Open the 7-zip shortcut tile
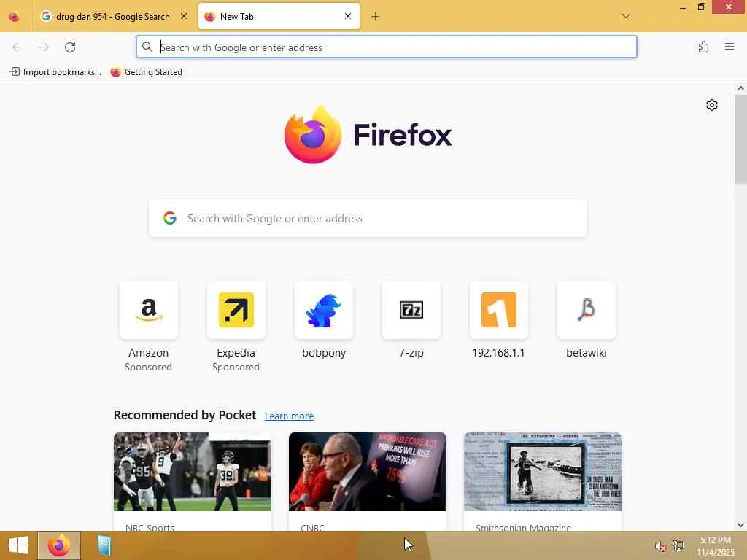The height and width of the screenshot is (560, 747). (x=411, y=310)
